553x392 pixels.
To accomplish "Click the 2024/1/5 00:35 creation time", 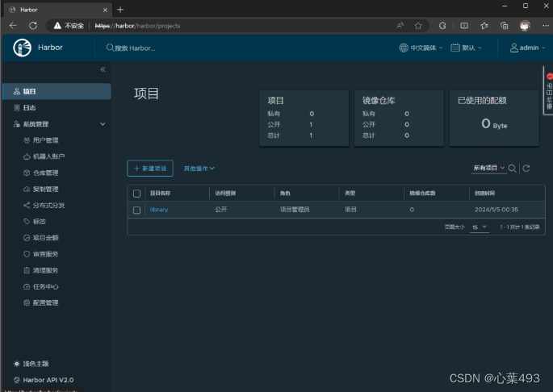I will coord(496,210).
